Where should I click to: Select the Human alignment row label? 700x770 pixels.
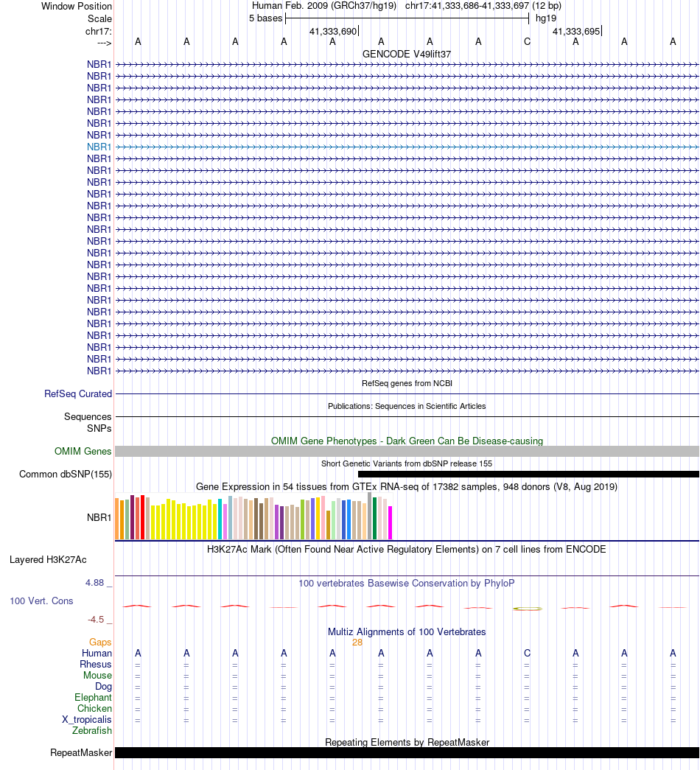pos(97,654)
